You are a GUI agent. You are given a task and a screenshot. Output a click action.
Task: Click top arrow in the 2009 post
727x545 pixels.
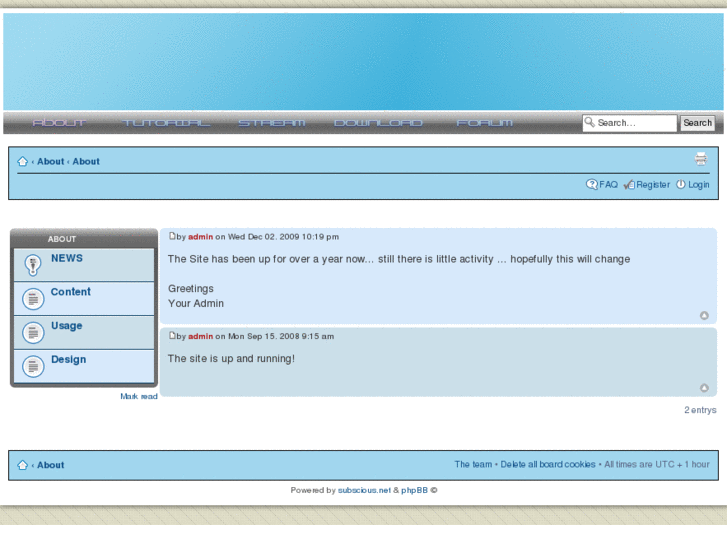click(704, 315)
